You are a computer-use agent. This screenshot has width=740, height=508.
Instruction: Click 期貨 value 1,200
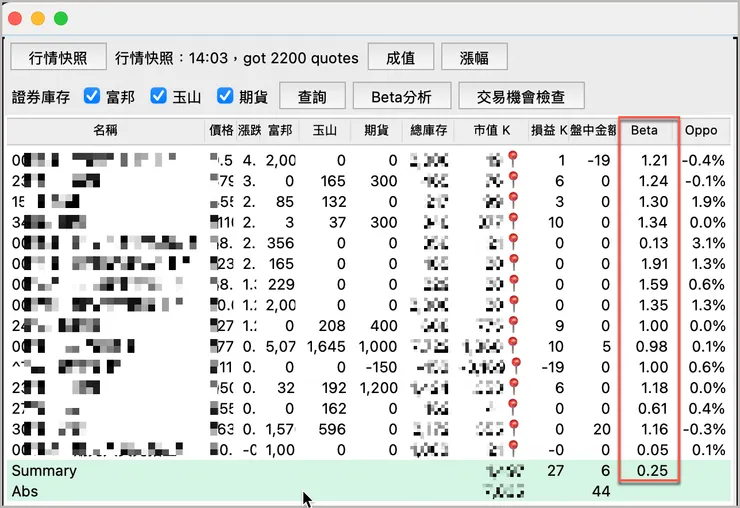point(378,388)
